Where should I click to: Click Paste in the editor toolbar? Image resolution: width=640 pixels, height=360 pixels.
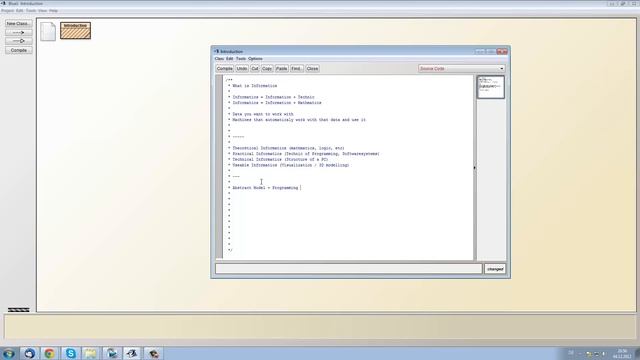(282, 69)
